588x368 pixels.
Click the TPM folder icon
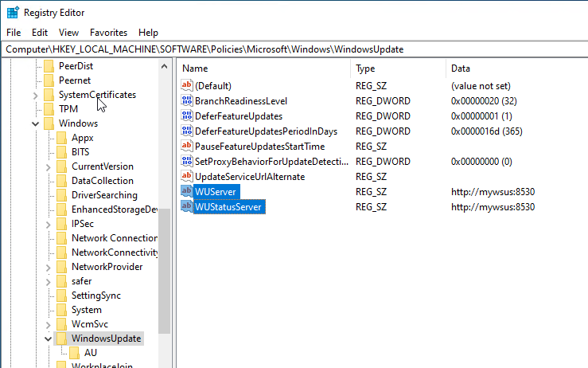[49, 109]
